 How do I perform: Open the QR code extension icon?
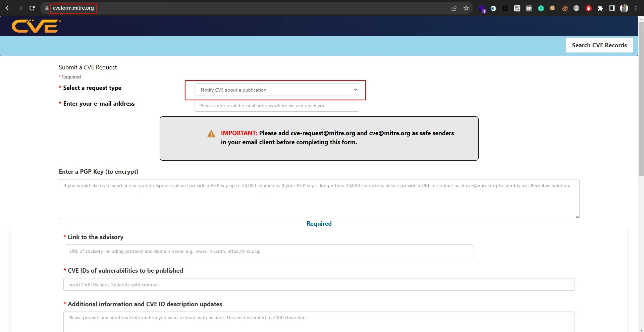point(517,8)
